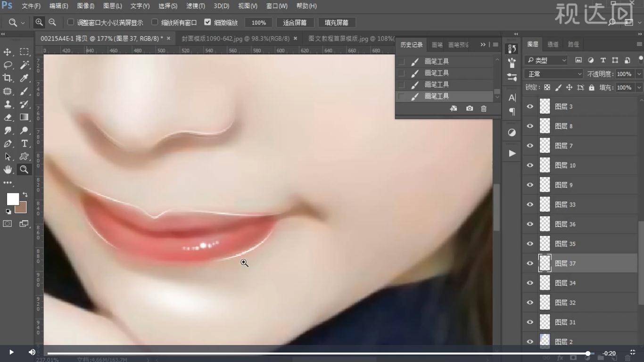The height and width of the screenshot is (362, 644).
Task: Lock layer position
Action: coord(569,88)
